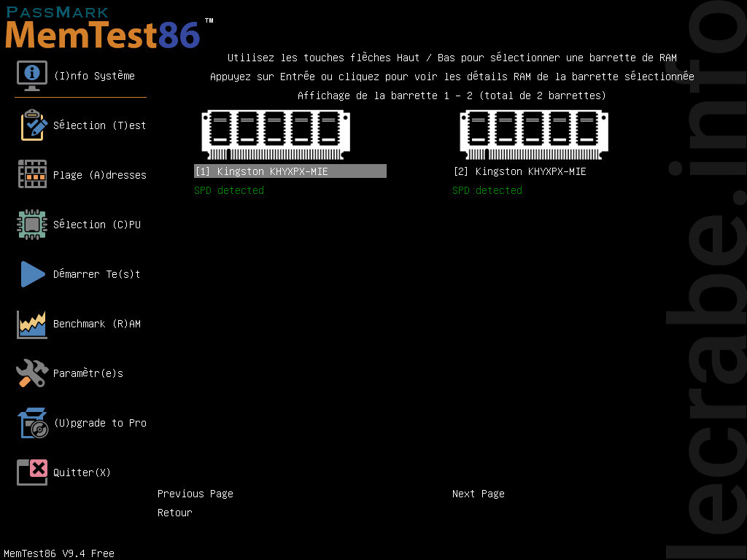The width and height of the screenshot is (747, 560).
Task: Go to Previous Page
Action: click(x=196, y=494)
